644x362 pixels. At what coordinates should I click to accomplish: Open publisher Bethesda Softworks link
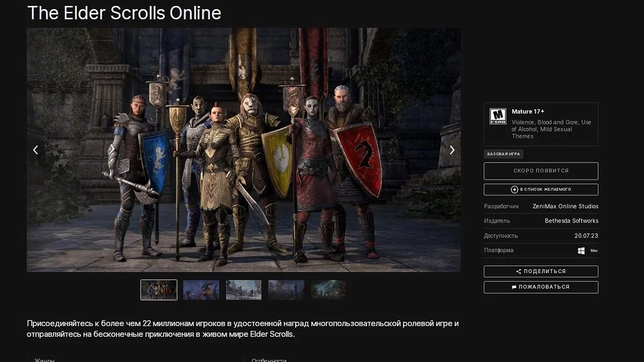click(x=572, y=221)
